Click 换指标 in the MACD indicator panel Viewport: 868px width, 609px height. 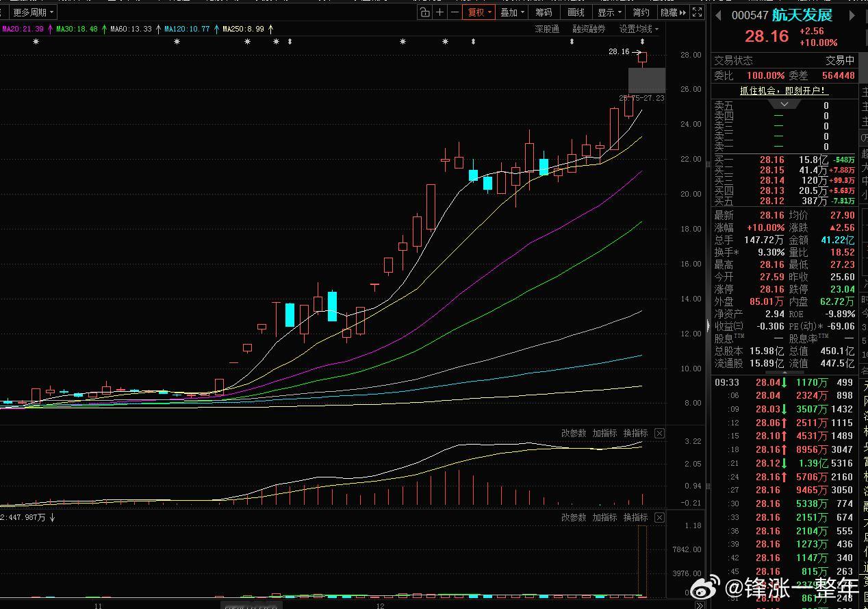[x=635, y=433]
